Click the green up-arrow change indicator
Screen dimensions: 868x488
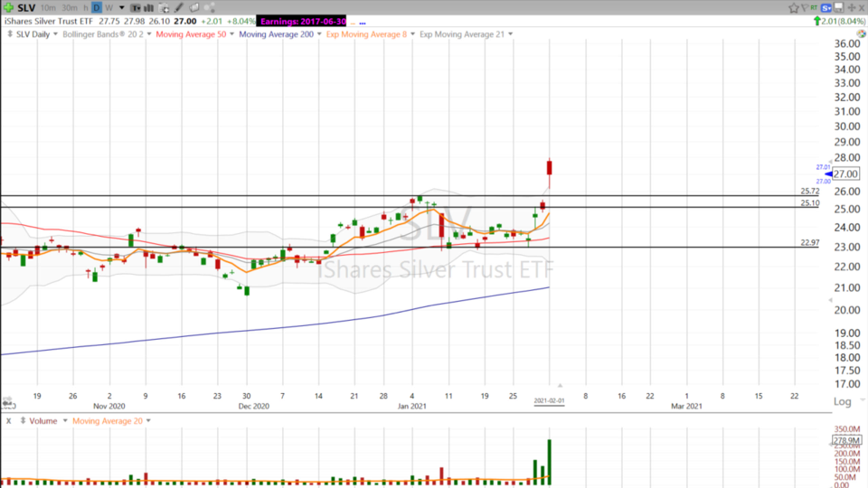817,21
